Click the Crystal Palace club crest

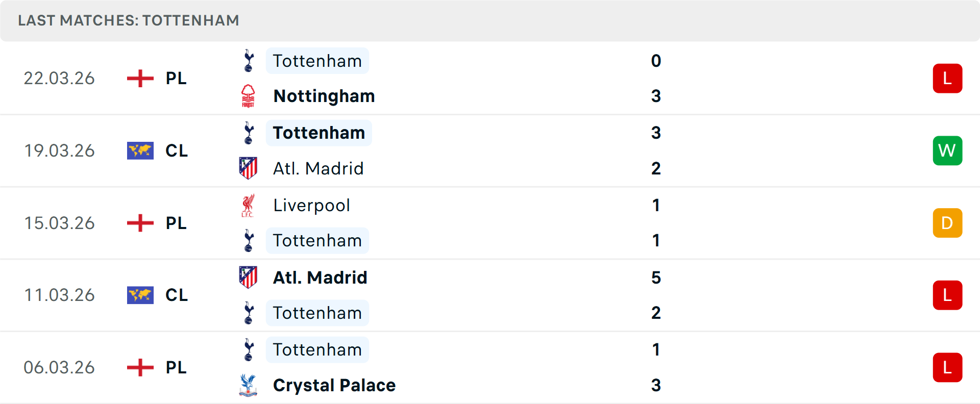point(249,385)
